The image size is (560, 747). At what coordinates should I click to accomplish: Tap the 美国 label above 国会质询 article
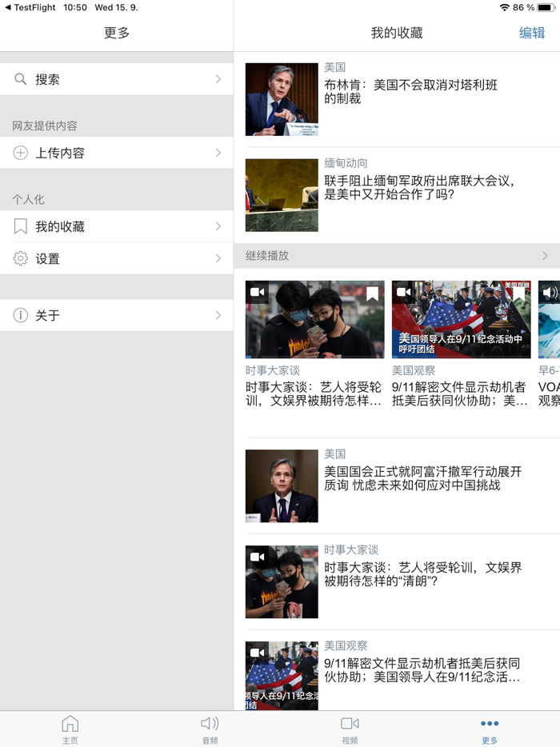click(x=334, y=454)
